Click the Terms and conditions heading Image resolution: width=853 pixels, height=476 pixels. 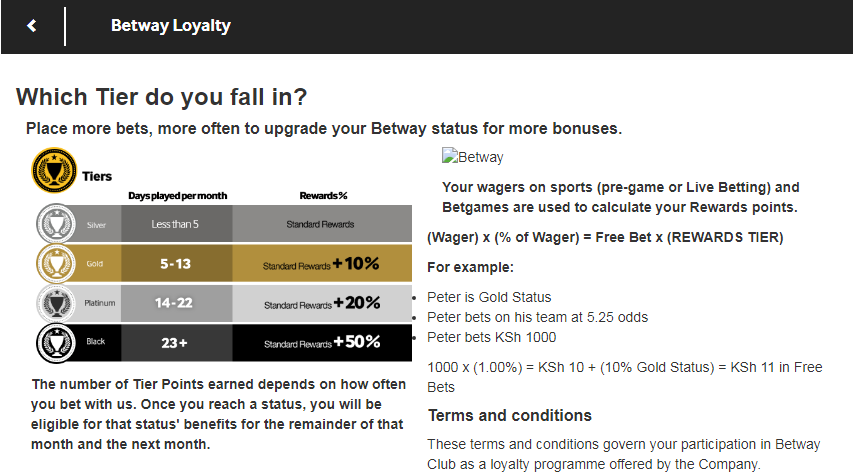tap(510, 416)
